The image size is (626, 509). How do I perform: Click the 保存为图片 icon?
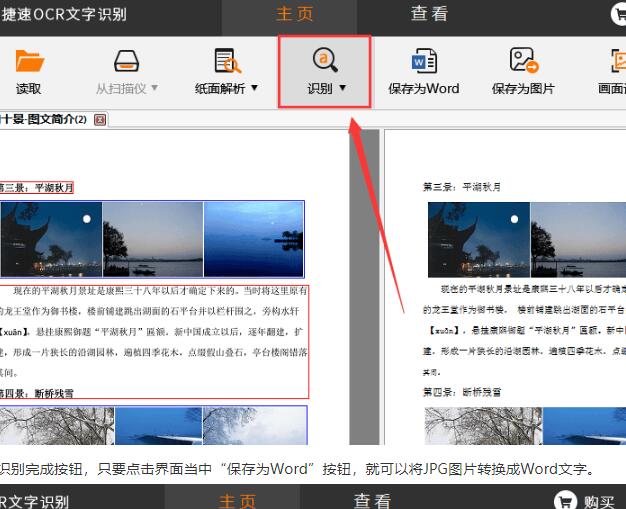tap(524, 60)
